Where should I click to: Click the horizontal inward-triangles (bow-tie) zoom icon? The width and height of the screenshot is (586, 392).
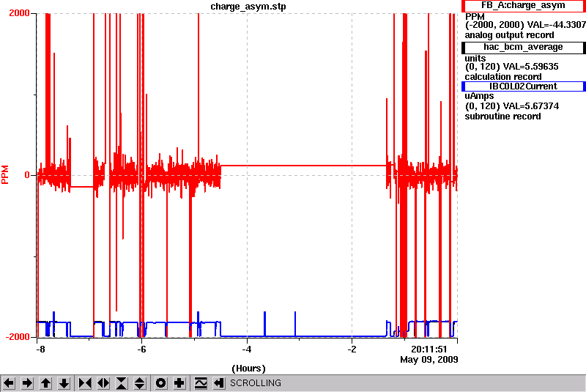coord(85,383)
